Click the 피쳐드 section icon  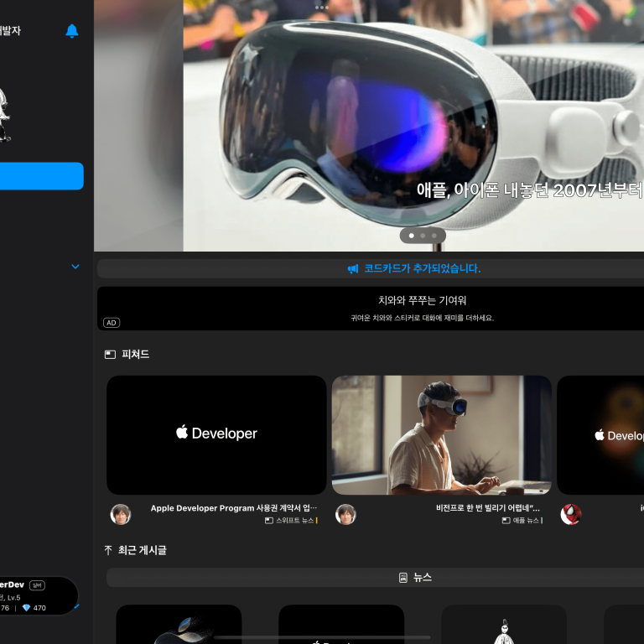[x=110, y=355]
